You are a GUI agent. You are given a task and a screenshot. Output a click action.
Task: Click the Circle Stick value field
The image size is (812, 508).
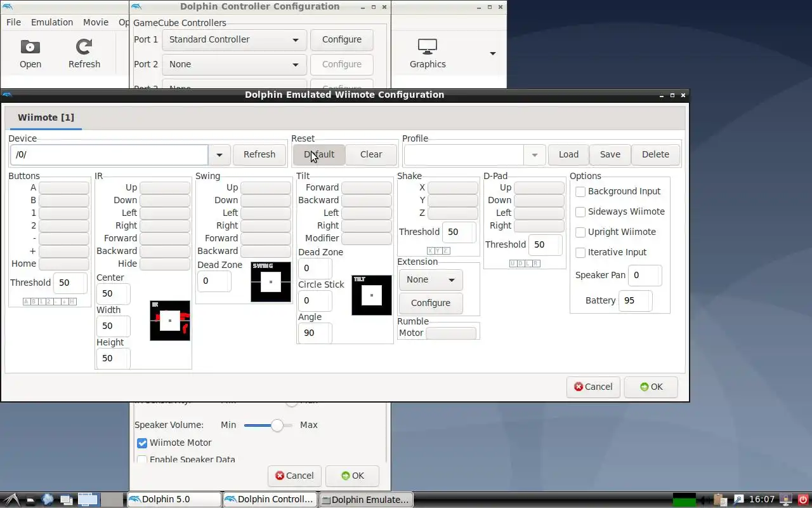(x=315, y=300)
